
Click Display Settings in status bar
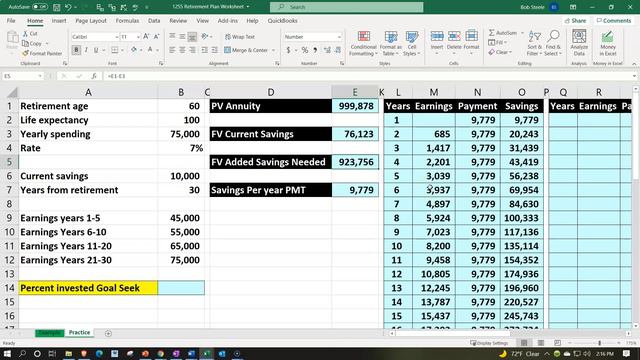coord(489,343)
